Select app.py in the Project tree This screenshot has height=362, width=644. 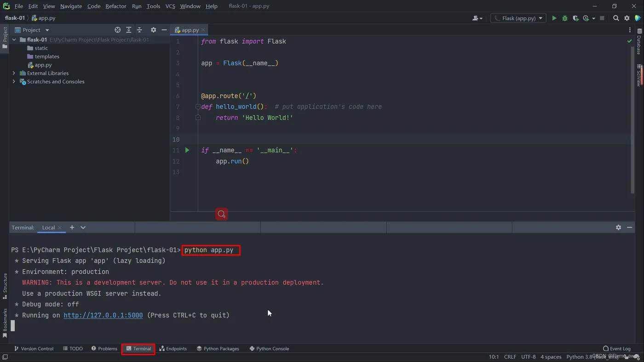pos(43,65)
